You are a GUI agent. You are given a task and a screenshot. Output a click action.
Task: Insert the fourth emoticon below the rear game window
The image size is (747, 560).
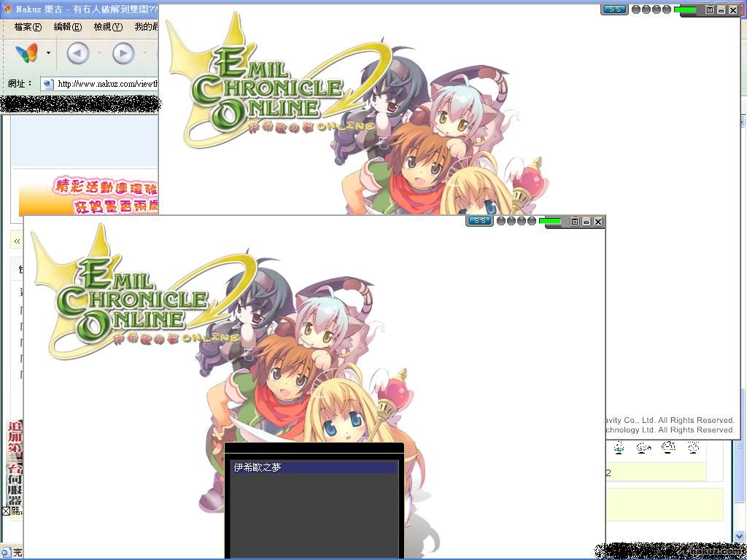[x=694, y=447]
